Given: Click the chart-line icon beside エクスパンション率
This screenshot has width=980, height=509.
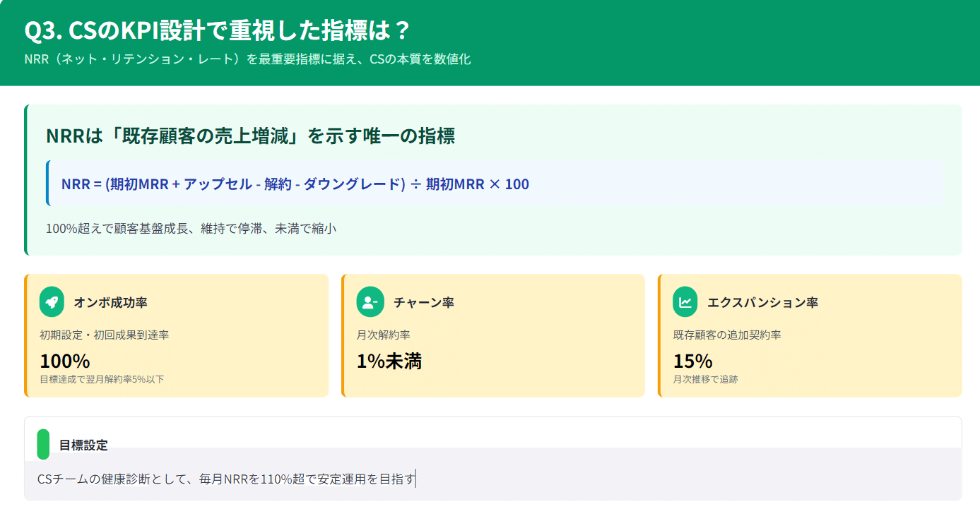Looking at the screenshot, I should point(685,302).
